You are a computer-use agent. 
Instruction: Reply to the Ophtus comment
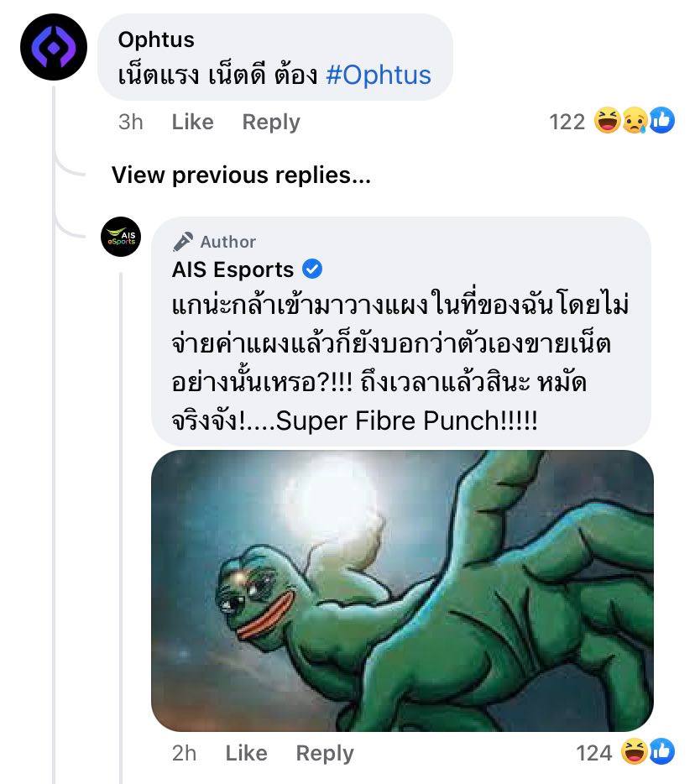(271, 122)
